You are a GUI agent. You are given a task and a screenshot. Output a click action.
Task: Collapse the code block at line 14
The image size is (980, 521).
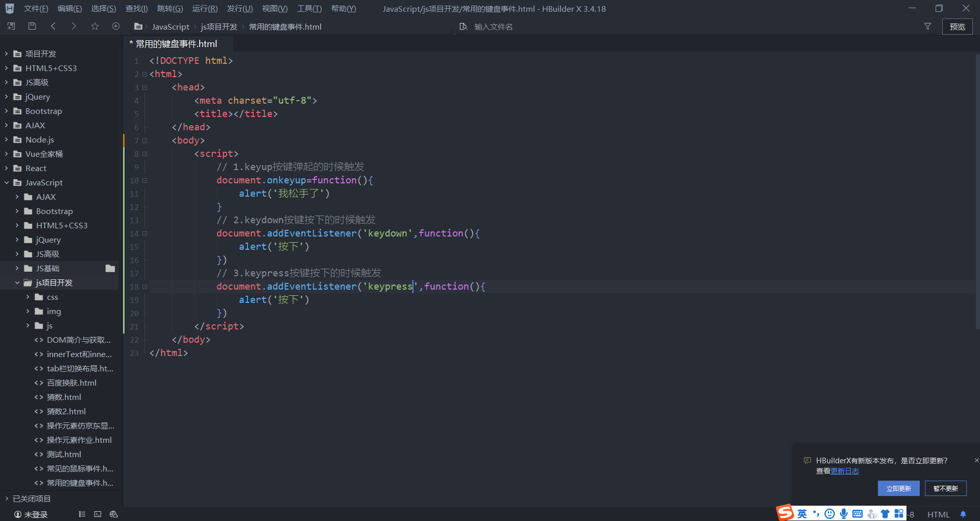144,233
